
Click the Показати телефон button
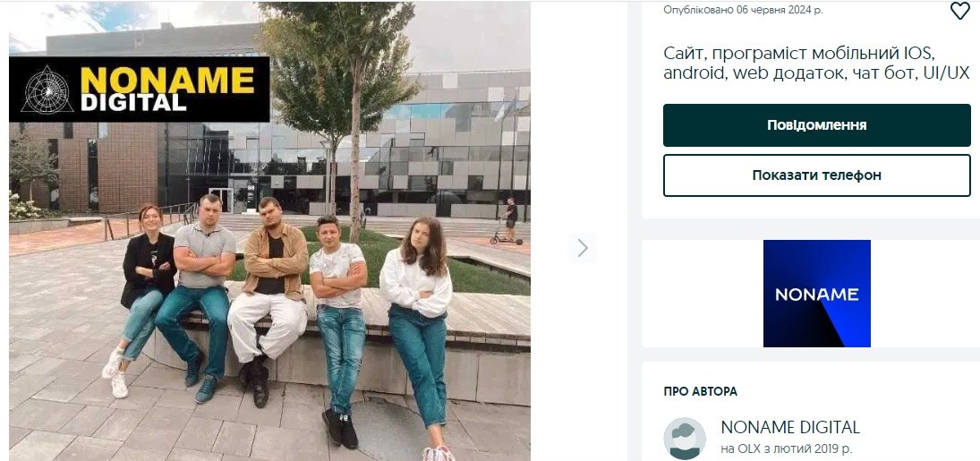coord(817,175)
